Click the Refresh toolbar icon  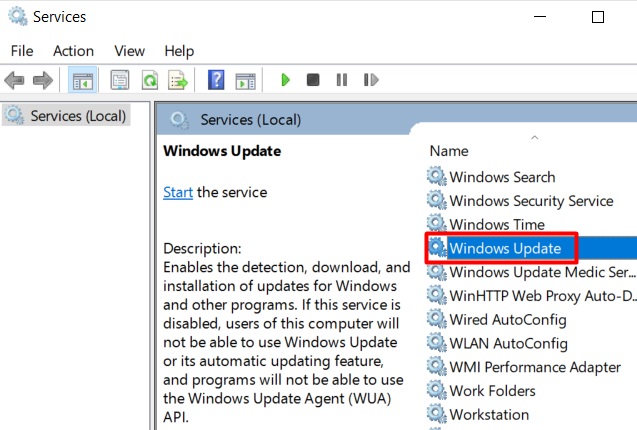coord(150,80)
